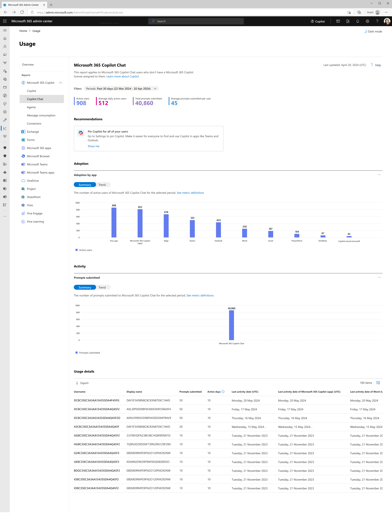Enable Dark mode
The height and width of the screenshot is (532, 392).
(x=373, y=32)
